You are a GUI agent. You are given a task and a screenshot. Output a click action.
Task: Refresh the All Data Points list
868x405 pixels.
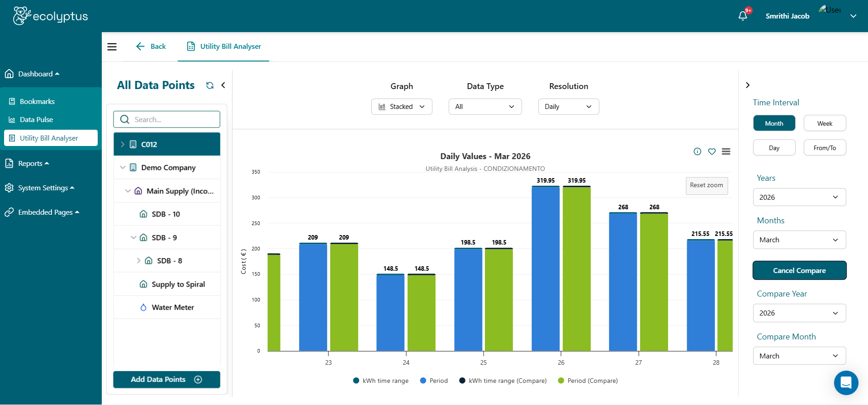[x=210, y=85]
